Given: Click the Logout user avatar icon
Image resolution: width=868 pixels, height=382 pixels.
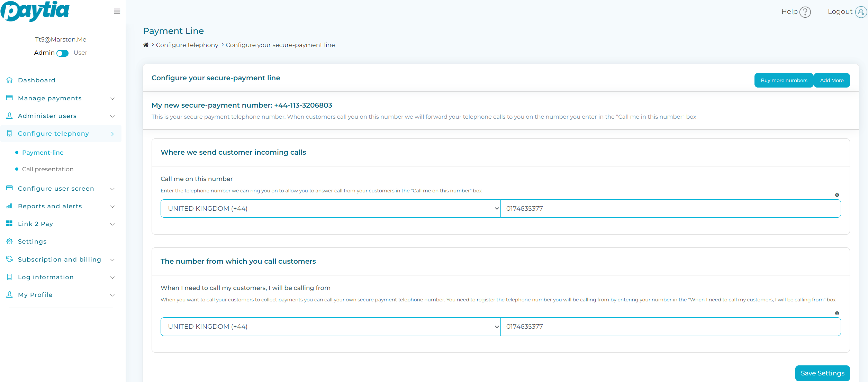Looking at the screenshot, I should click(861, 12).
